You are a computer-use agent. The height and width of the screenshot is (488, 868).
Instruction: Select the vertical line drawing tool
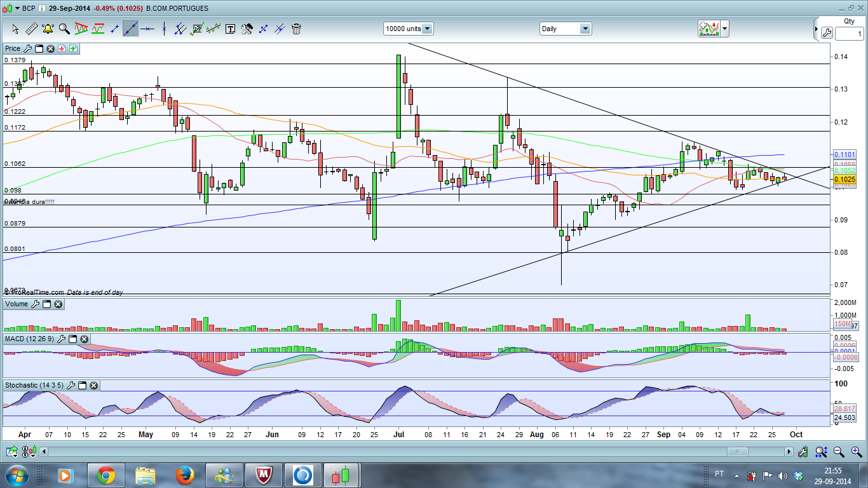click(x=164, y=29)
